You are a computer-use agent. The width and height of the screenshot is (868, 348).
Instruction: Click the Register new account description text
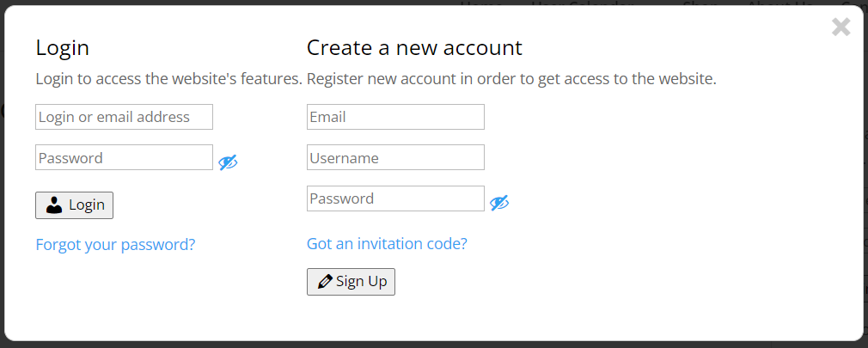click(x=511, y=78)
